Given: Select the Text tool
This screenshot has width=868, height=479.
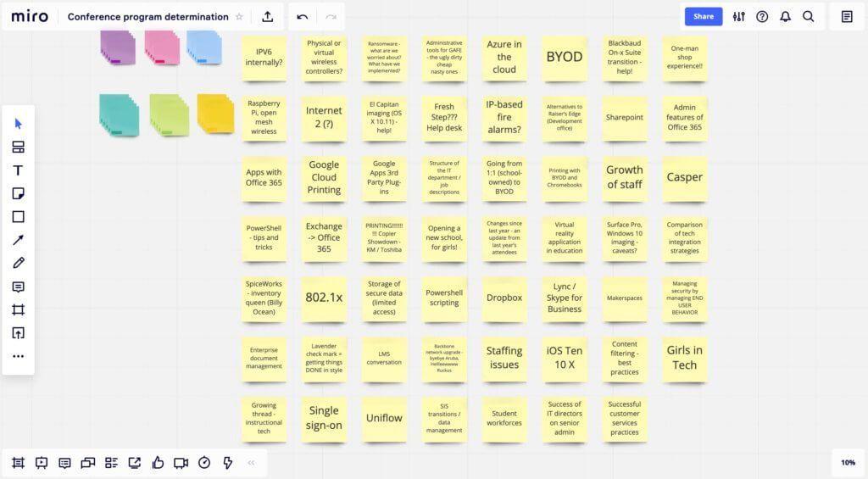Looking at the screenshot, I should tap(19, 170).
